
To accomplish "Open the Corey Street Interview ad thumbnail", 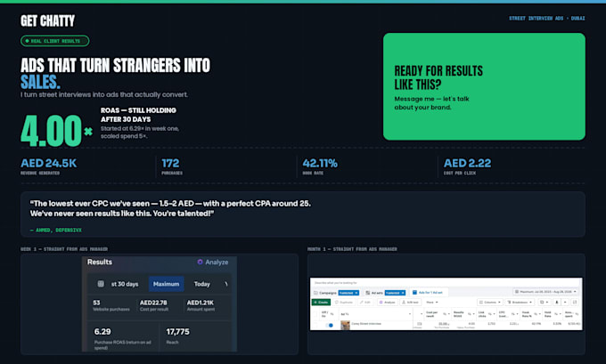I will [345, 326].
